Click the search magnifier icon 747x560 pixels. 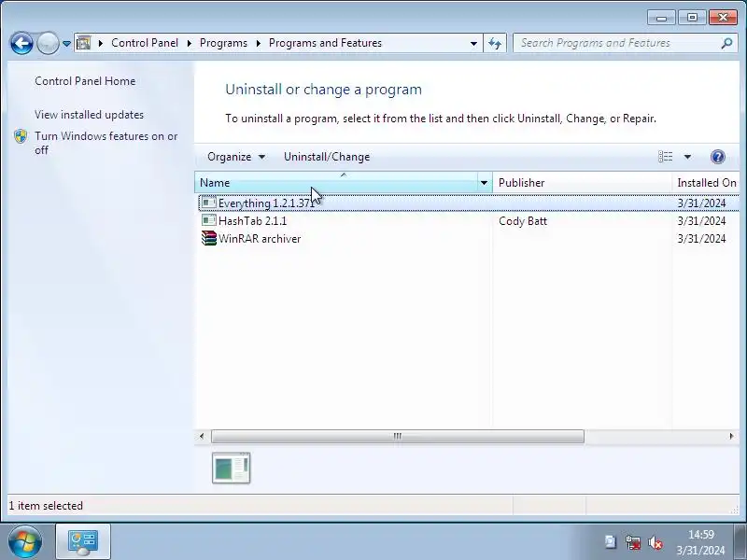coord(726,43)
